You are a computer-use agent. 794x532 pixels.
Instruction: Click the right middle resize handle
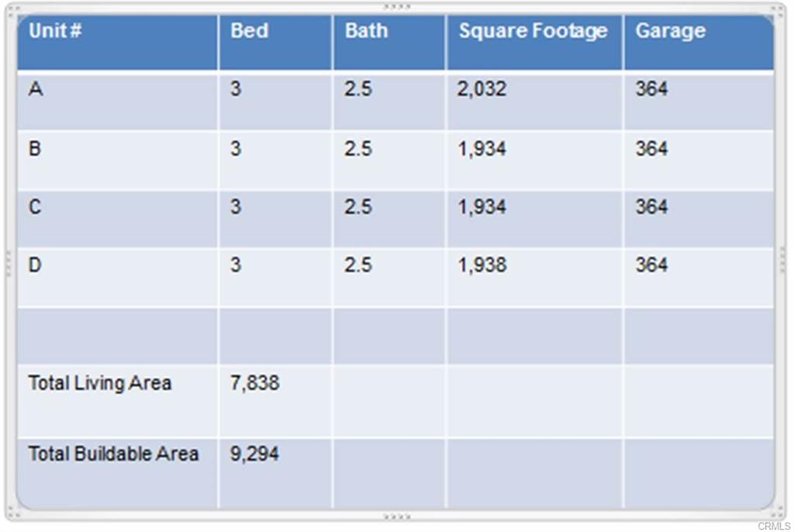click(783, 260)
